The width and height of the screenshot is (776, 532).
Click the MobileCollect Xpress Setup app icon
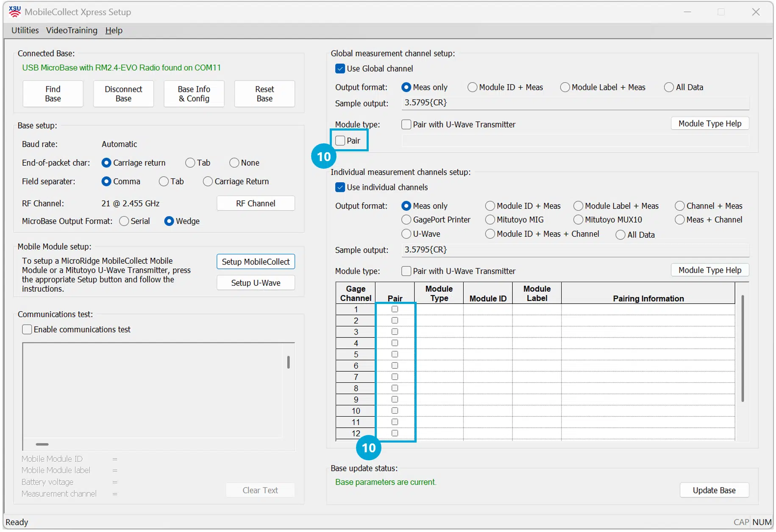click(15, 11)
